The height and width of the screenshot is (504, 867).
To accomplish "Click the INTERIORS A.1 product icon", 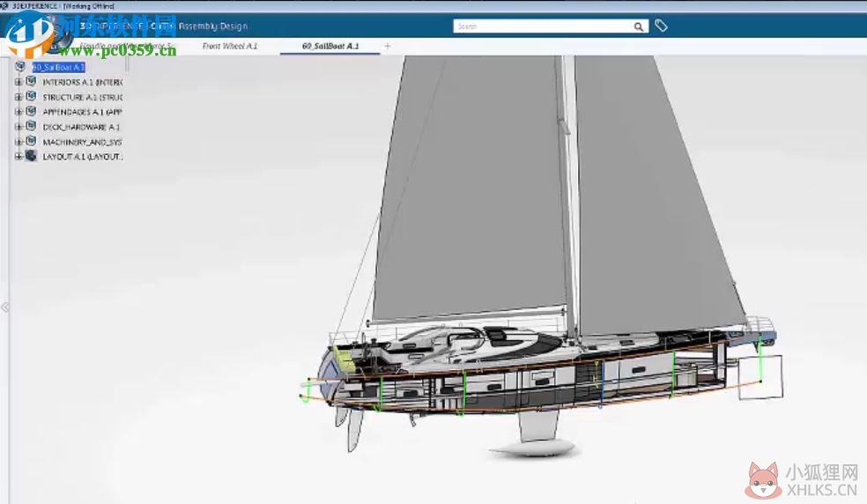I will (x=31, y=81).
